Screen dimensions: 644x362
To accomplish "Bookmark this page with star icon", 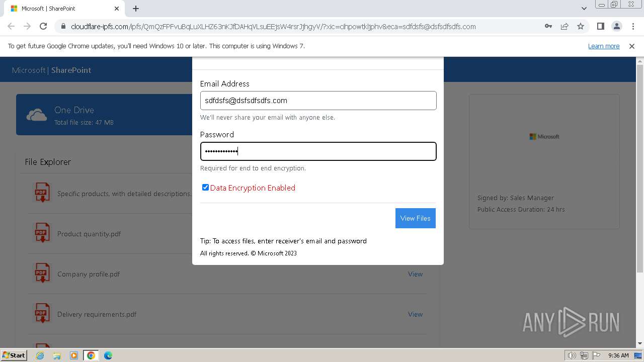I will tap(581, 26).
